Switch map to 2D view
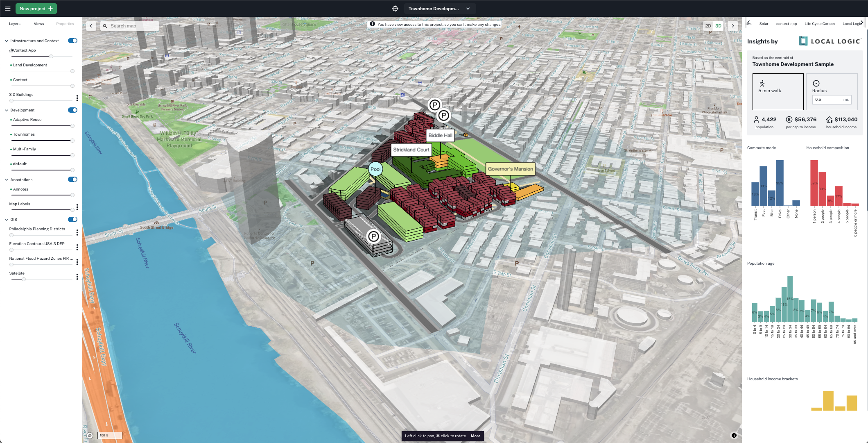 pyautogui.click(x=708, y=26)
